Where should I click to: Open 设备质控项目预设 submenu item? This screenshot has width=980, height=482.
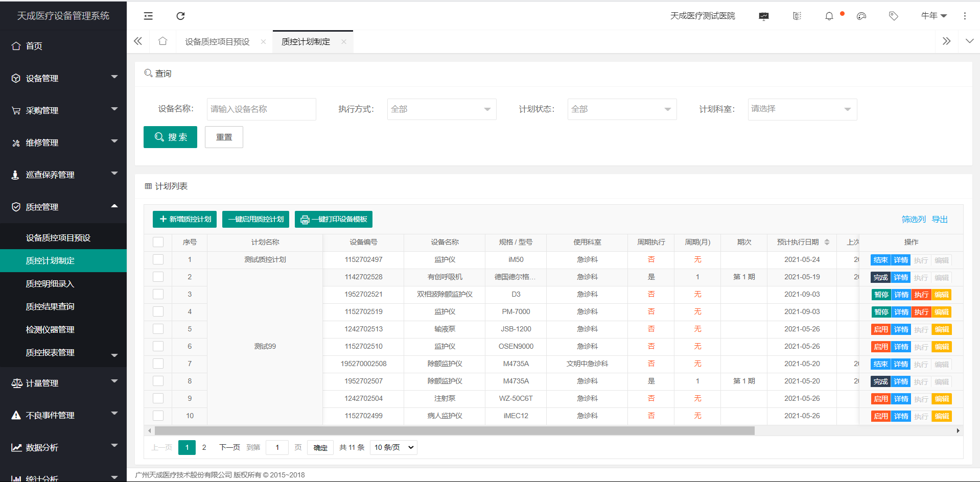point(63,238)
